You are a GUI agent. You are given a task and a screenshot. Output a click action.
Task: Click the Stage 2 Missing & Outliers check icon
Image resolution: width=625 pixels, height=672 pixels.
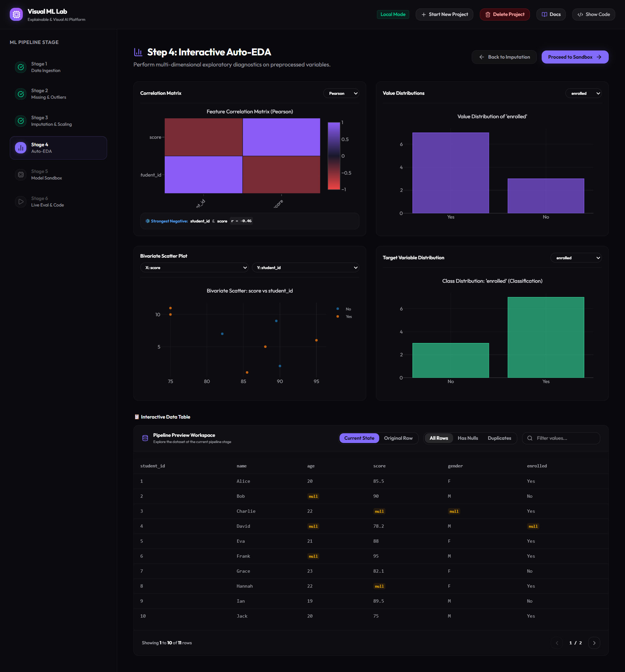(21, 94)
